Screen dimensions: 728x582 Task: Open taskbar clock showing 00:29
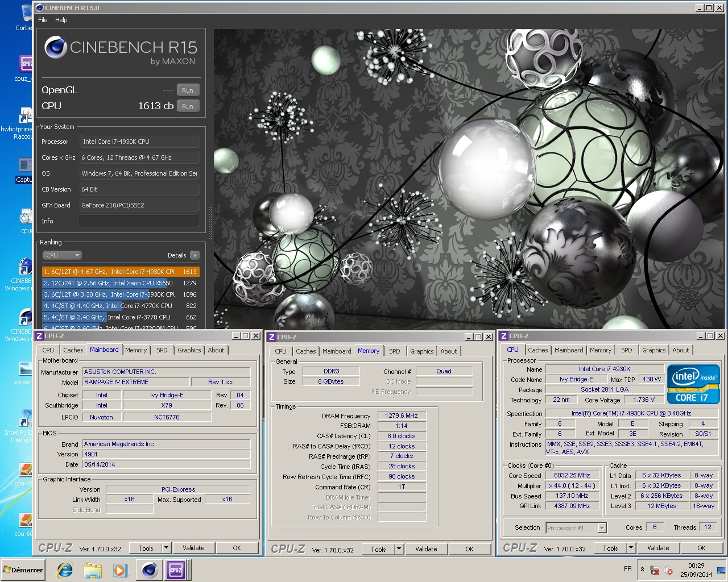696,570
